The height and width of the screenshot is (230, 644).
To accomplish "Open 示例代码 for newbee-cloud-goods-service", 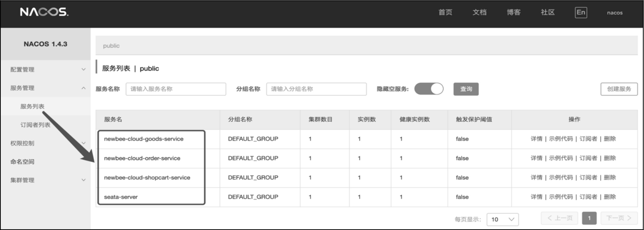I will tap(561, 139).
